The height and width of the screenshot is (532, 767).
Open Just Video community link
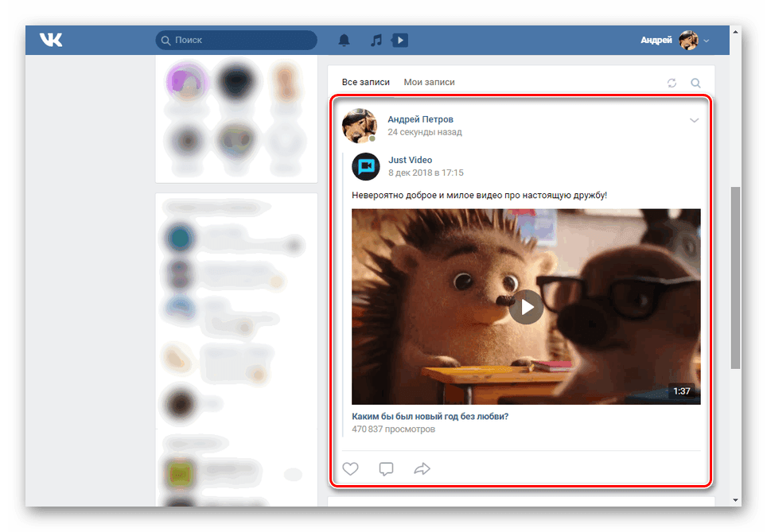(410, 160)
